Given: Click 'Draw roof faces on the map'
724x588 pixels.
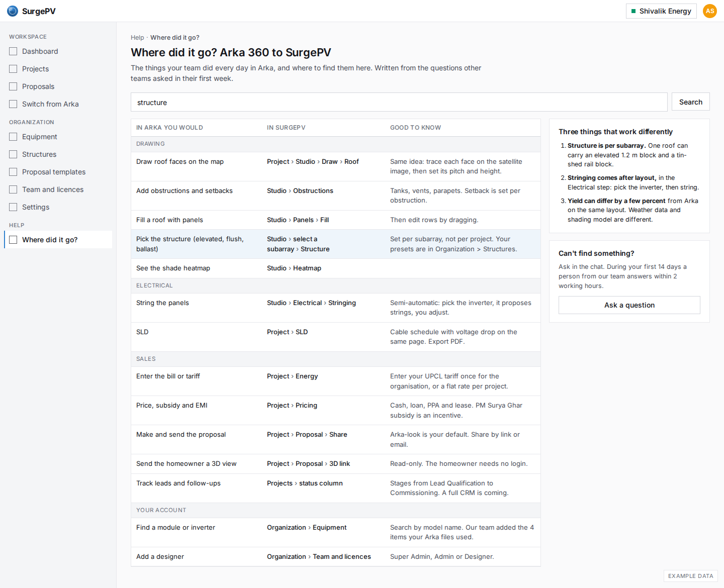Looking at the screenshot, I should pos(180,162).
